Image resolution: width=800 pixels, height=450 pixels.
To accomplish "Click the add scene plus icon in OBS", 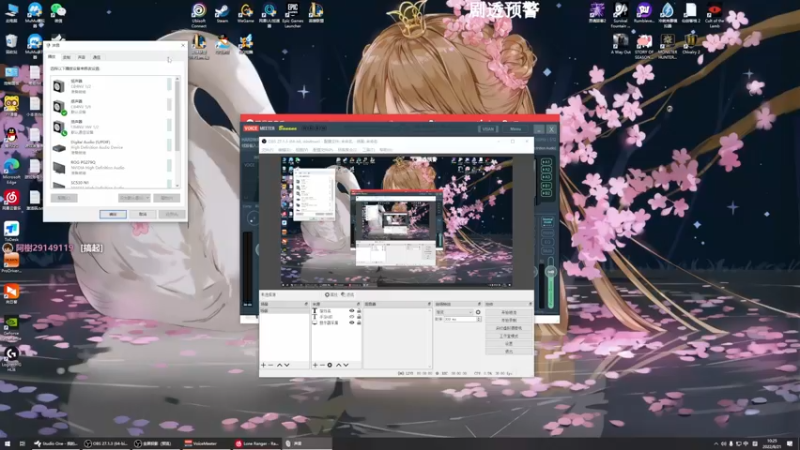I will (x=263, y=365).
